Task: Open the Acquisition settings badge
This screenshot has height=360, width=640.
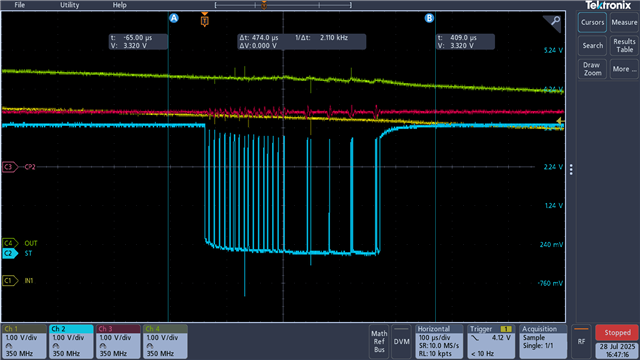Action: coord(543,342)
